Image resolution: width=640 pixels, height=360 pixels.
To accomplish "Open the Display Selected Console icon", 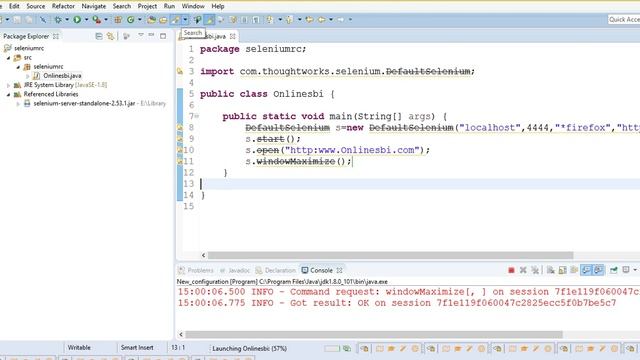I will (x=626, y=270).
